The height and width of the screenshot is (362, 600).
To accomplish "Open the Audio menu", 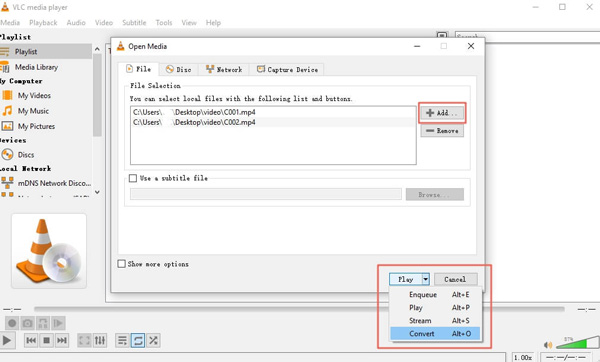I will pos(76,23).
